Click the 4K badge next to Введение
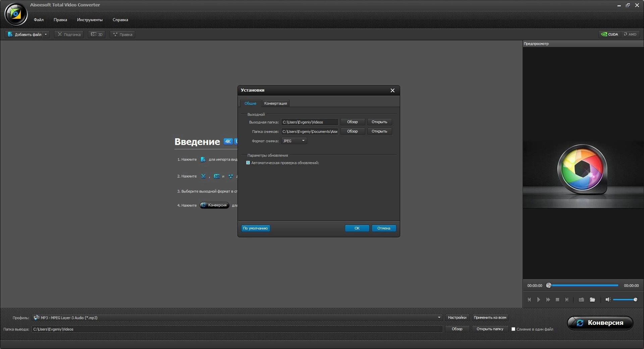This screenshot has height=349, width=644. click(228, 141)
